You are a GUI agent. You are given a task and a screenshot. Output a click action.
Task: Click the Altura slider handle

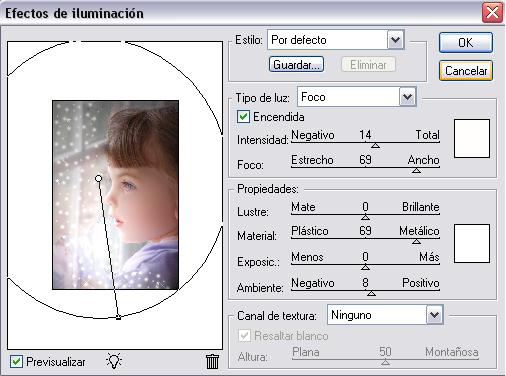tap(385, 362)
